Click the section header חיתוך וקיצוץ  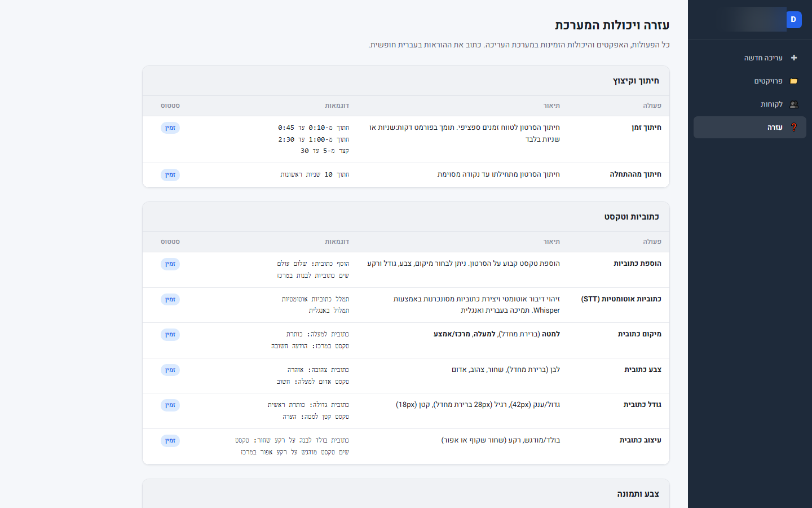tap(636, 81)
